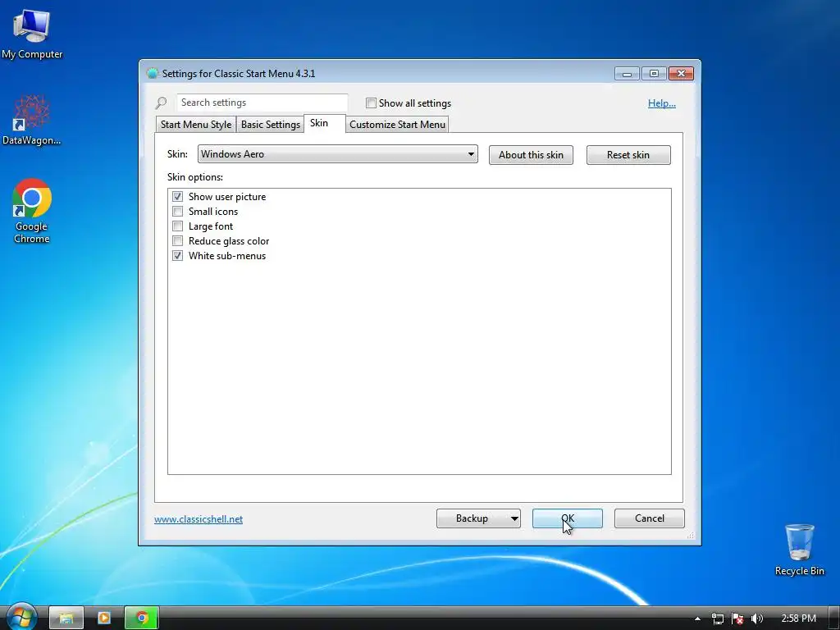Focus the Search settings field
The width and height of the screenshot is (840, 630).
262,103
